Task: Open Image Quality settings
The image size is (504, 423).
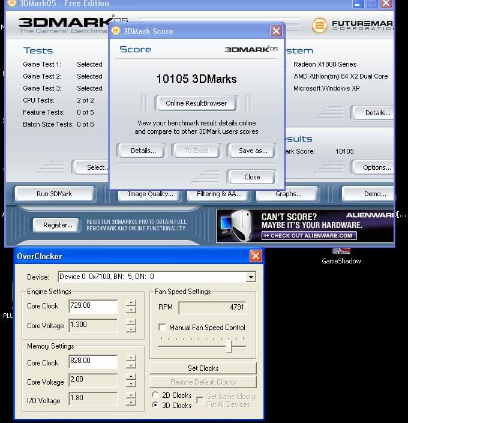Action: pyautogui.click(x=150, y=194)
